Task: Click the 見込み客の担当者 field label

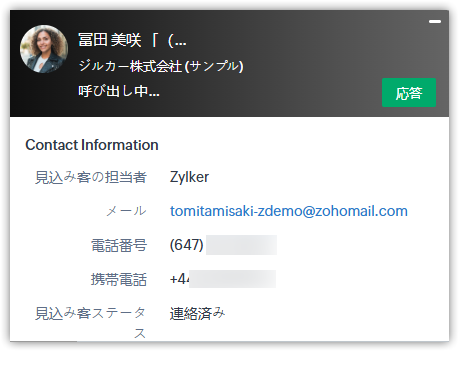Action: pyautogui.click(x=91, y=177)
